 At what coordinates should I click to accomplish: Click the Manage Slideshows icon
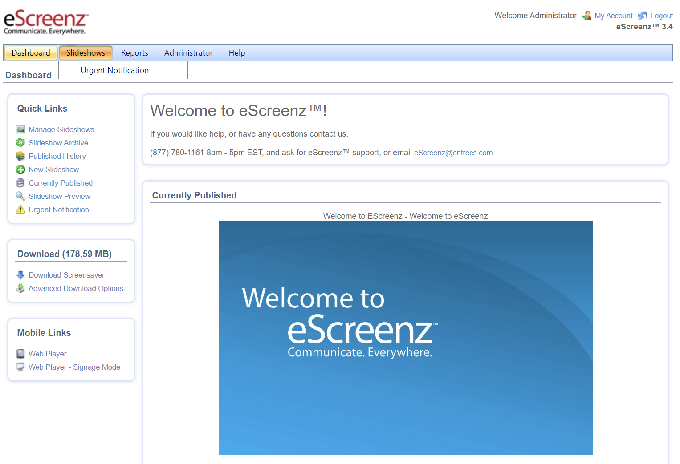tap(20, 129)
